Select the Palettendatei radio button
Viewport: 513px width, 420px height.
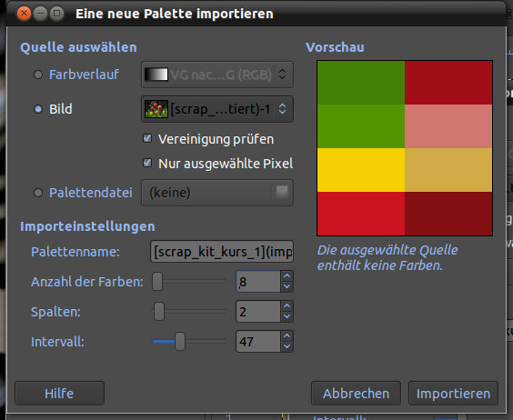click(38, 193)
